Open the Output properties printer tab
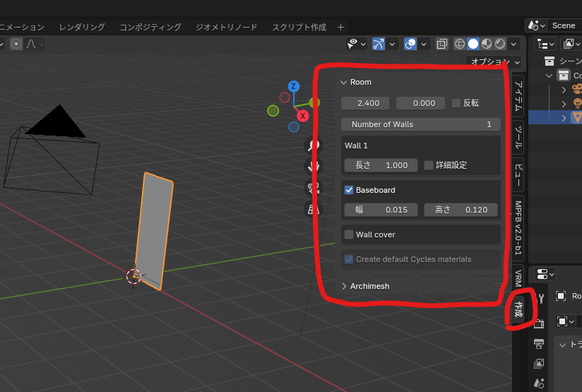The height and width of the screenshot is (392, 582). coord(539,344)
